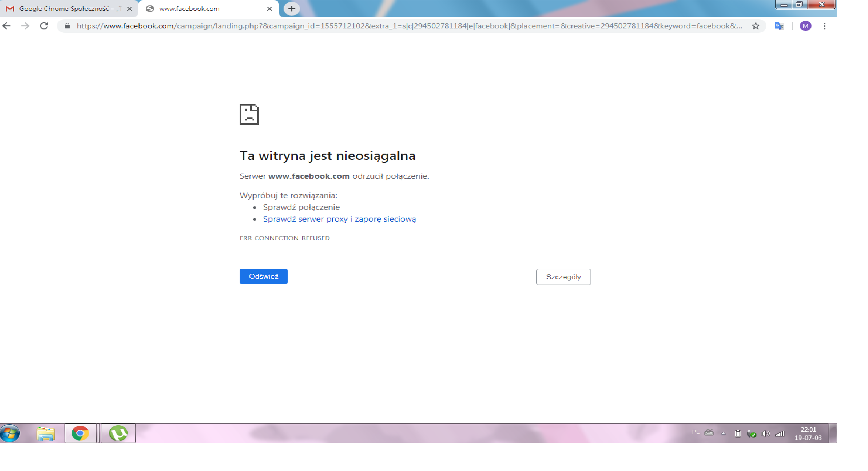
Task: Click the 'Sprawdź połączenie' list item
Action: pos(301,207)
